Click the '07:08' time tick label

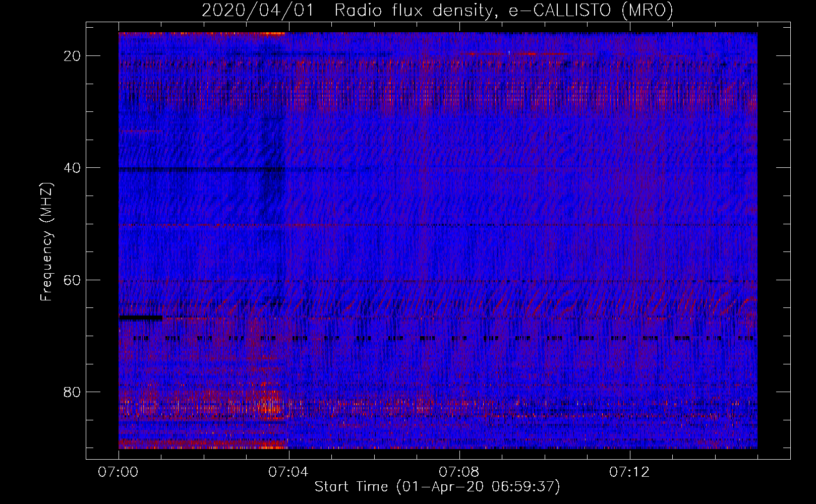tap(459, 472)
